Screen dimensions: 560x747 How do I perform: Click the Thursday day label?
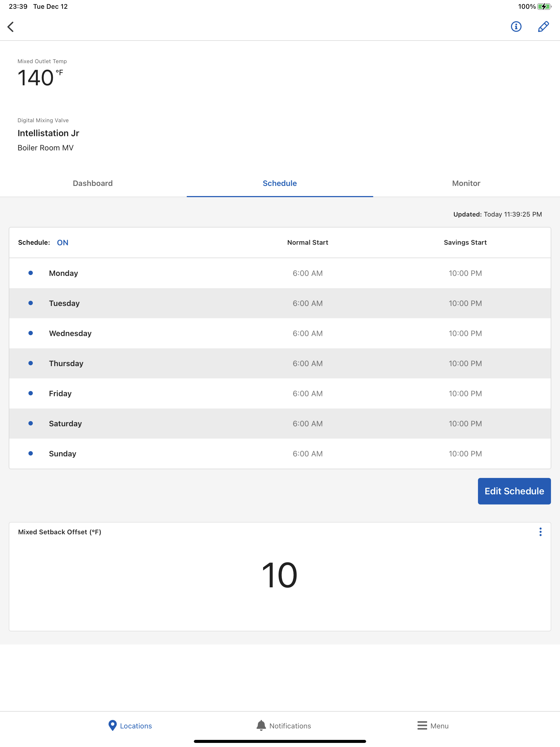pos(66,363)
